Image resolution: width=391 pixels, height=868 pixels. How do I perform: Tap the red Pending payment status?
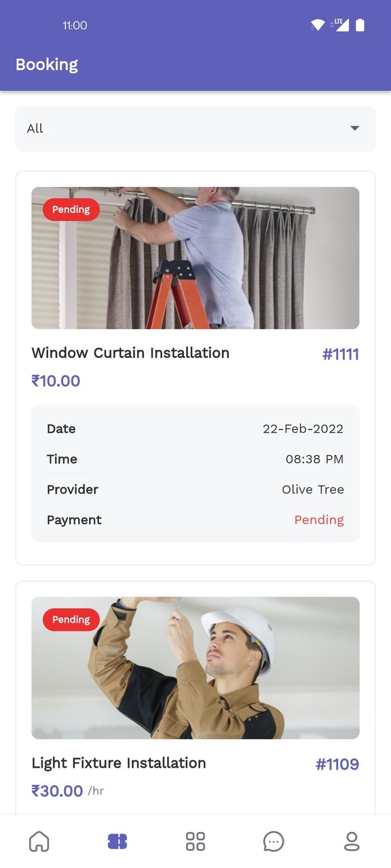[x=319, y=520]
